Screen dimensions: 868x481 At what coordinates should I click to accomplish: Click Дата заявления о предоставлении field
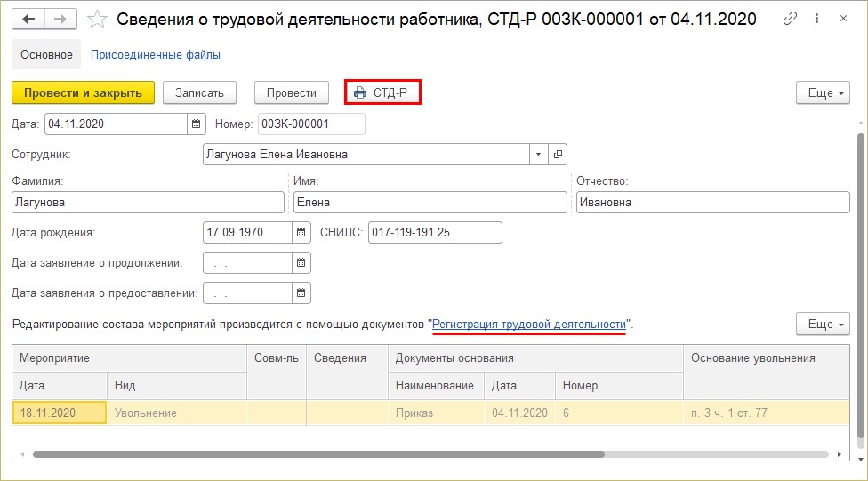pyautogui.click(x=247, y=293)
